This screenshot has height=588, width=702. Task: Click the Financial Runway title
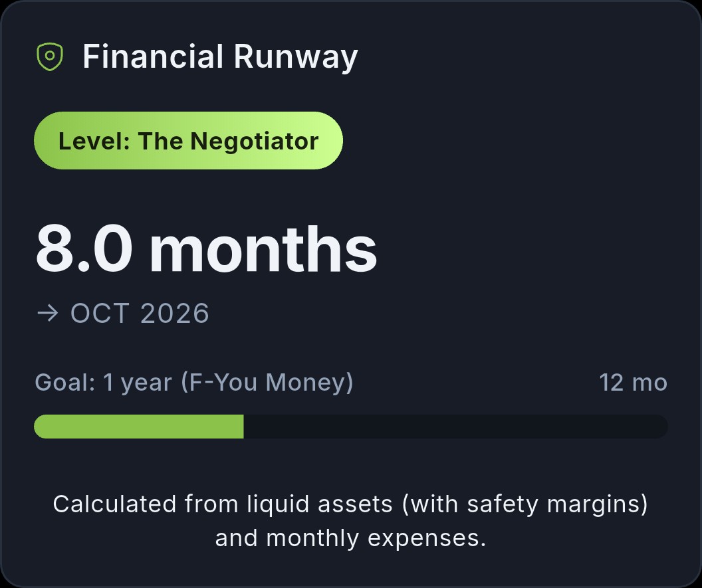point(219,56)
